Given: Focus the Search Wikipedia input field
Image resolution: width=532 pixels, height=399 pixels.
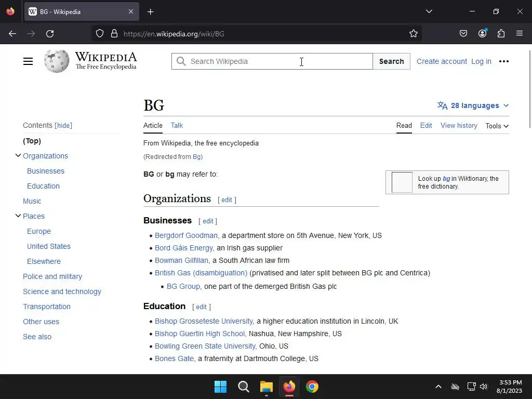Looking at the screenshot, I should (x=272, y=61).
